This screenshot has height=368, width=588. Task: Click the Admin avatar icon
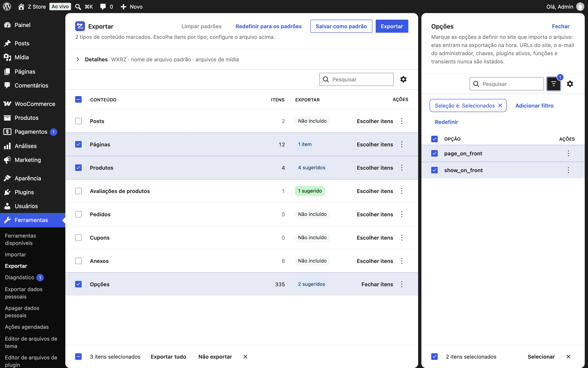[580, 7]
